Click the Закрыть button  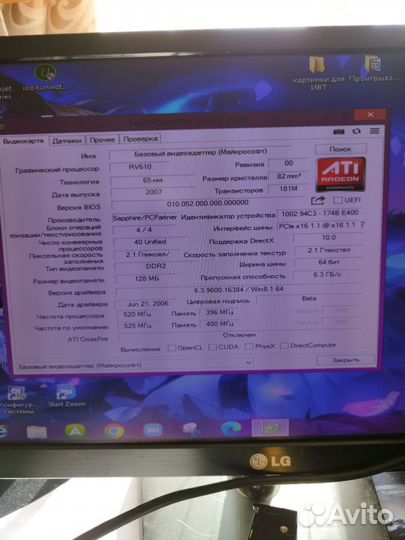click(346, 360)
